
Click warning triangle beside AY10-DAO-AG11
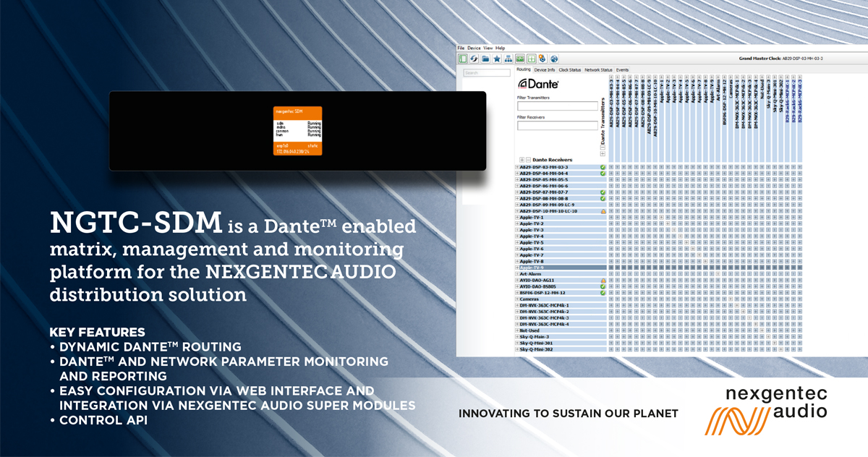(603, 280)
